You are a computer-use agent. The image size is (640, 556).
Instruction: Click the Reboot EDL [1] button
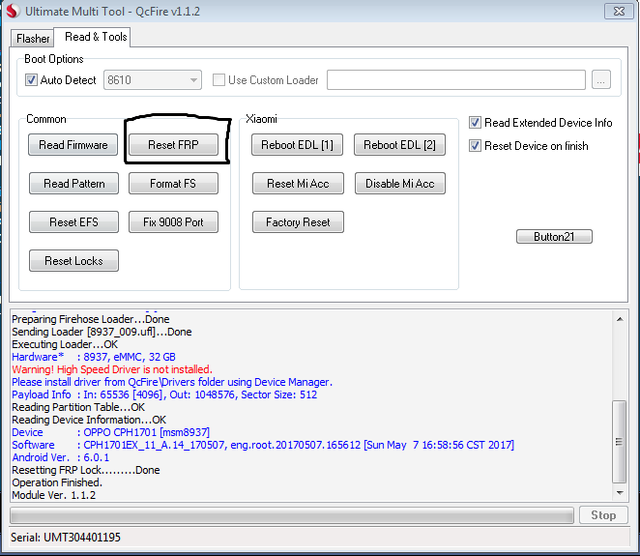(297, 145)
